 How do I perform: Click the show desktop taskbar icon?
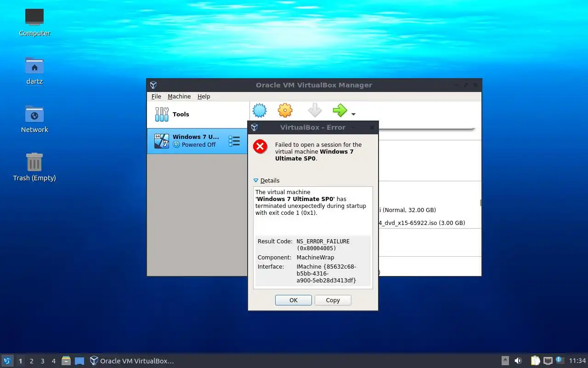(x=79, y=361)
